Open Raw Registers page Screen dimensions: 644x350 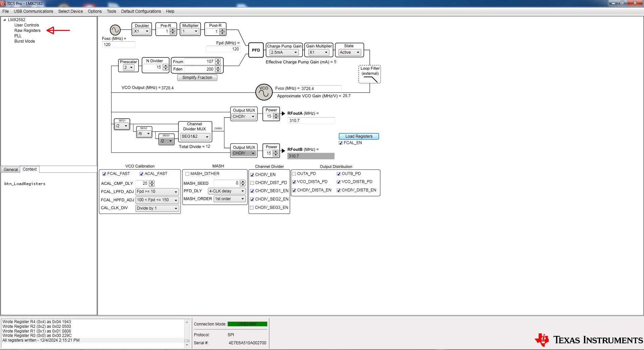tap(28, 31)
